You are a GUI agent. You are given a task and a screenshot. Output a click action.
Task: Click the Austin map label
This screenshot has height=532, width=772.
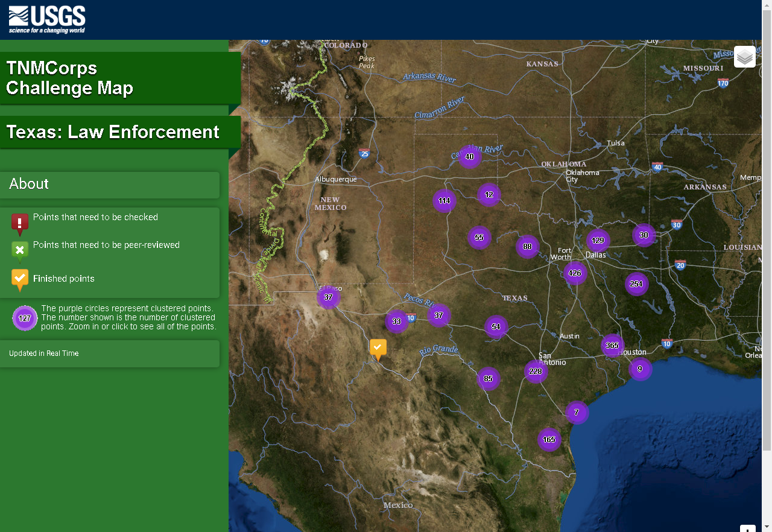[x=569, y=336]
